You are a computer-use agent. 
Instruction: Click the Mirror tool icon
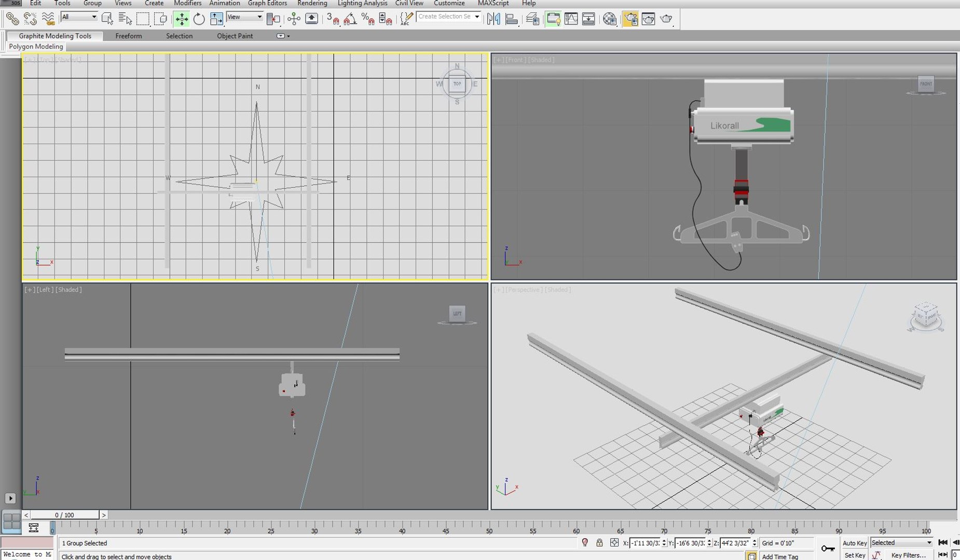point(493,19)
